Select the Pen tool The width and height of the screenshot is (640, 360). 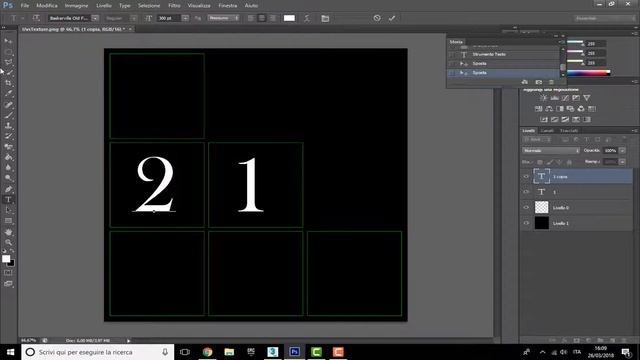pyautogui.click(x=8, y=189)
